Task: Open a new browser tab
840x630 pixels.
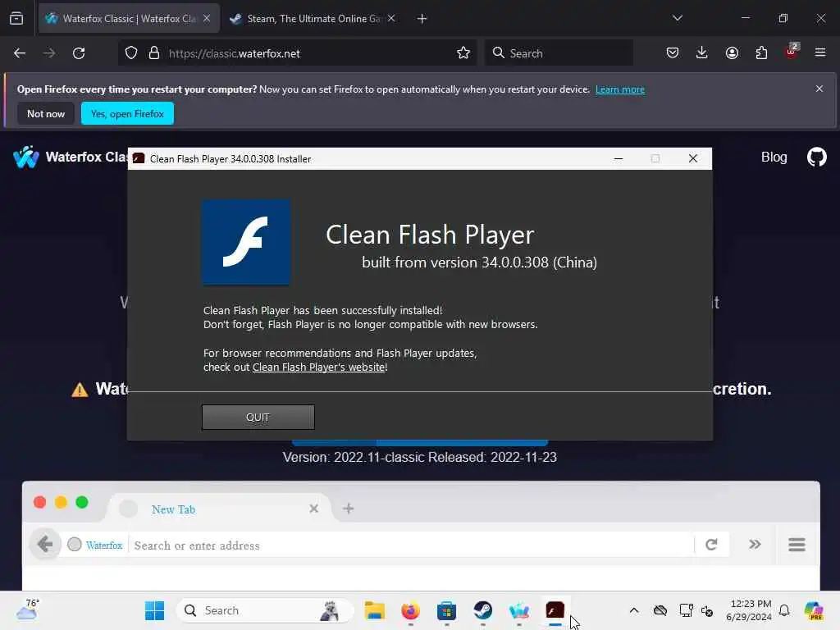Action: pyautogui.click(x=422, y=19)
